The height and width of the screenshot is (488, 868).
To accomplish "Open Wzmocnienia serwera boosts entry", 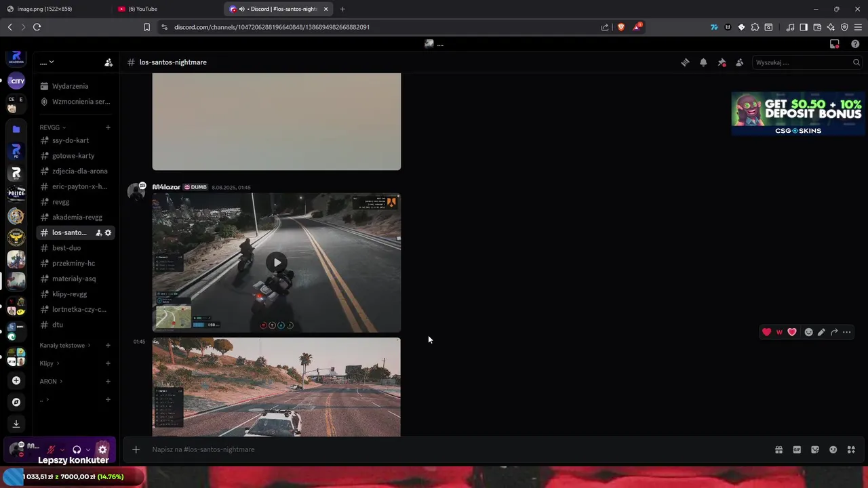I will (75, 102).
